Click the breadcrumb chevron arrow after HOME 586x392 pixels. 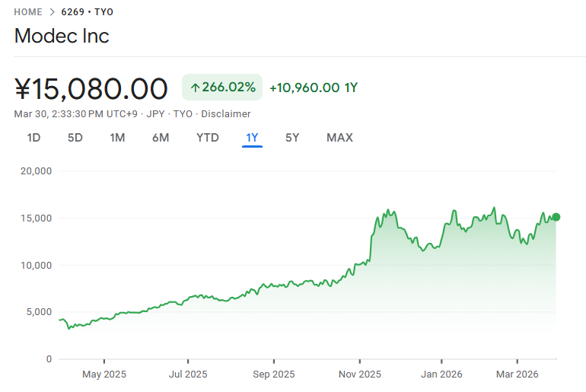click(52, 12)
